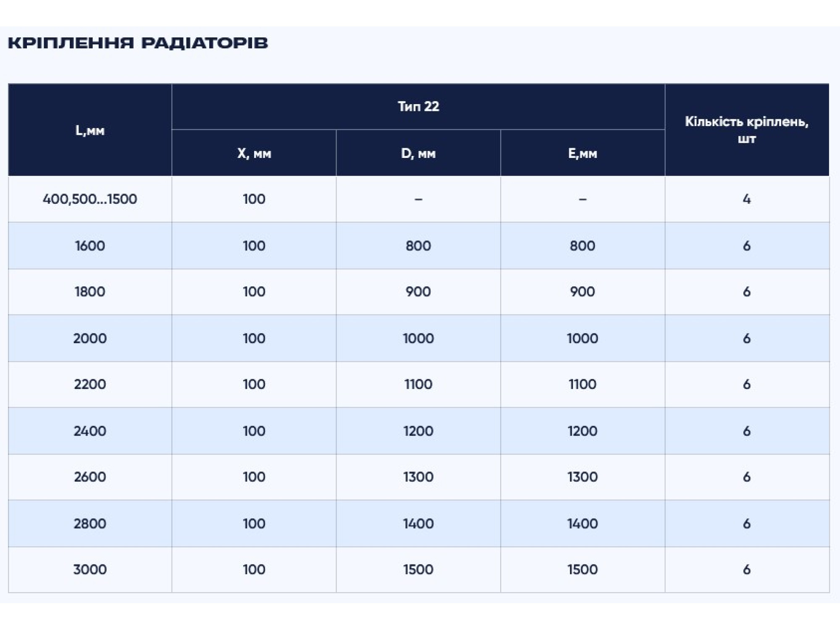Click the 2000 length row cell

90,339
